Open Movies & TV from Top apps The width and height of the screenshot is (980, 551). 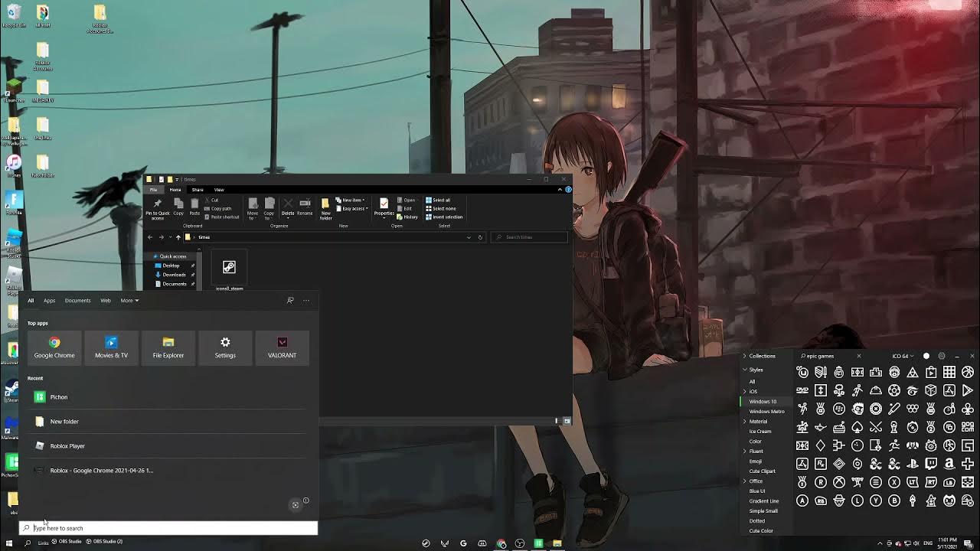click(111, 347)
